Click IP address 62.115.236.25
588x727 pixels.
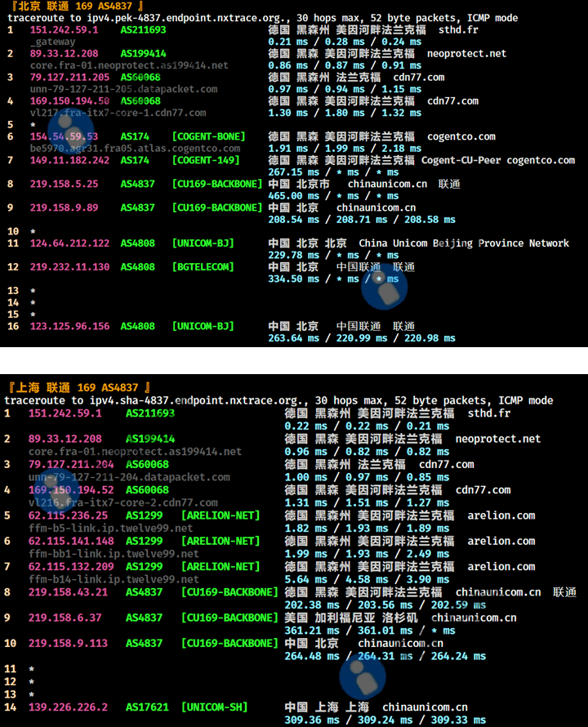[68, 515]
